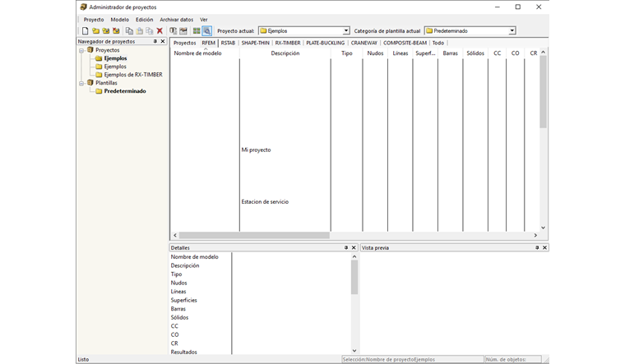Sort by Sólidos column header
The height and width of the screenshot is (364, 625).
click(475, 53)
